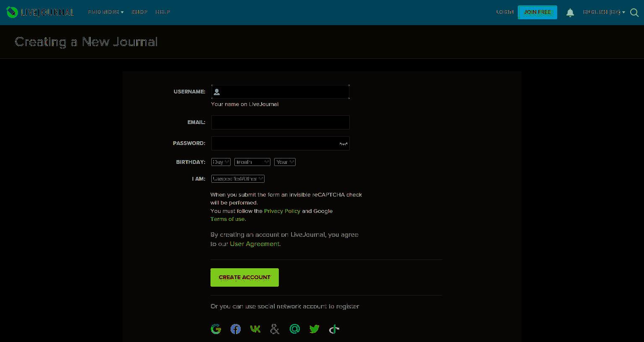Open the Shop menu item

pos(139,12)
